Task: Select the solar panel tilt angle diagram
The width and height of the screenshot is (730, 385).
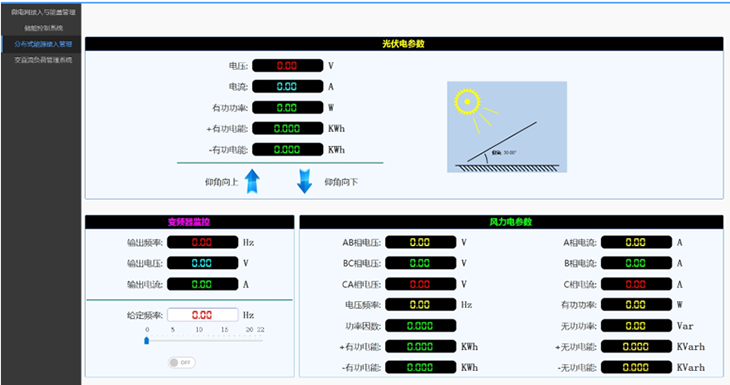Action: click(x=507, y=127)
